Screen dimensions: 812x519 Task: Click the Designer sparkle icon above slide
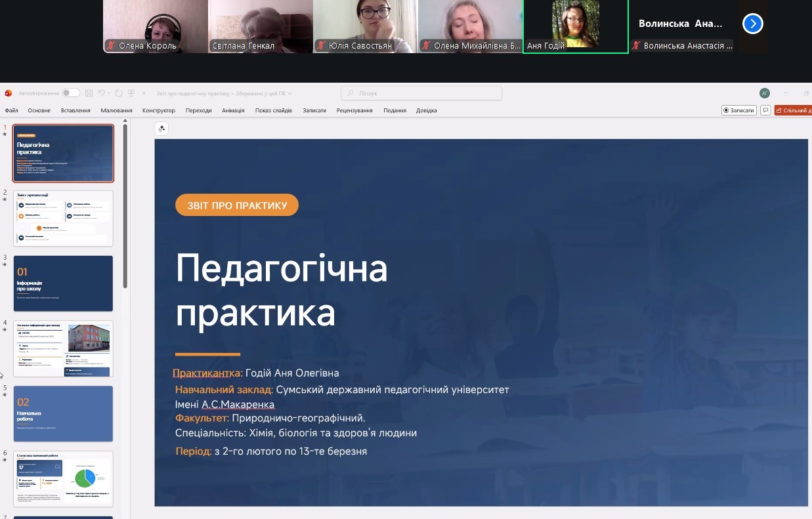pos(161,129)
